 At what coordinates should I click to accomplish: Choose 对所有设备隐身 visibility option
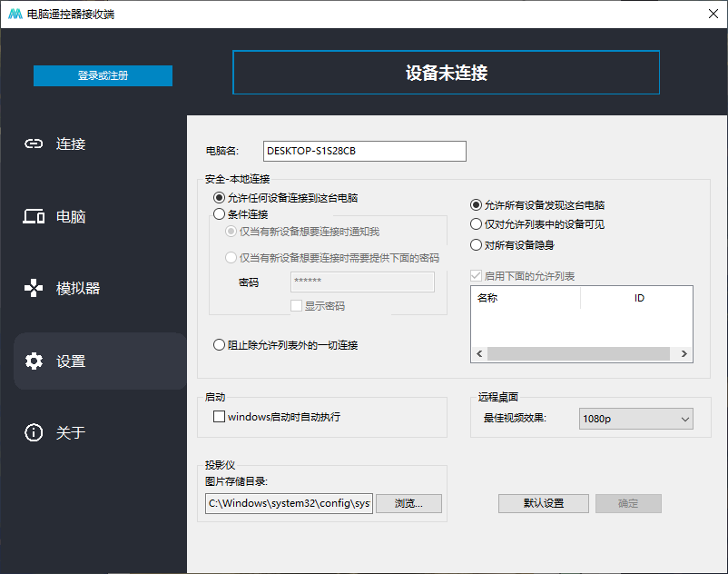(x=474, y=242)
